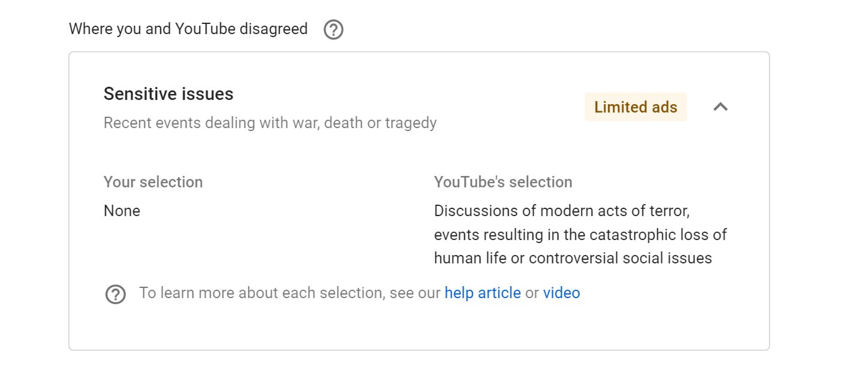
Task: Click the 'Your selection' column label
Action: point(153,182)
